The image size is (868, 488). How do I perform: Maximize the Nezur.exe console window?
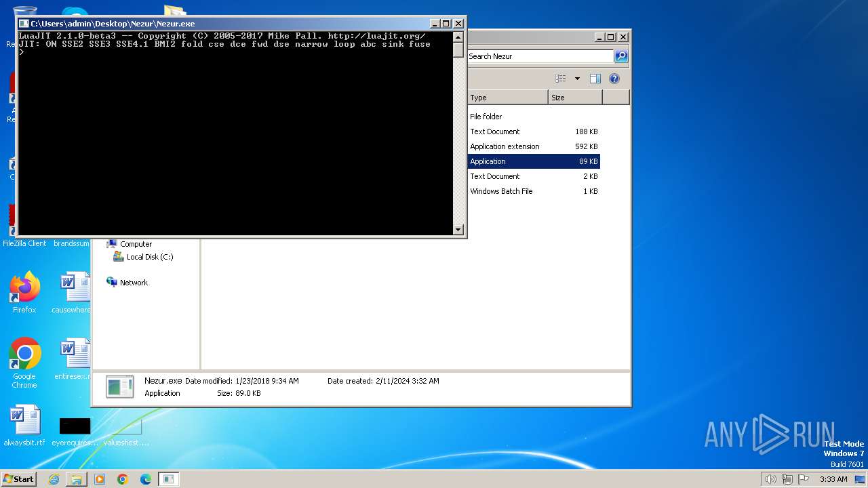click(446, 24)
